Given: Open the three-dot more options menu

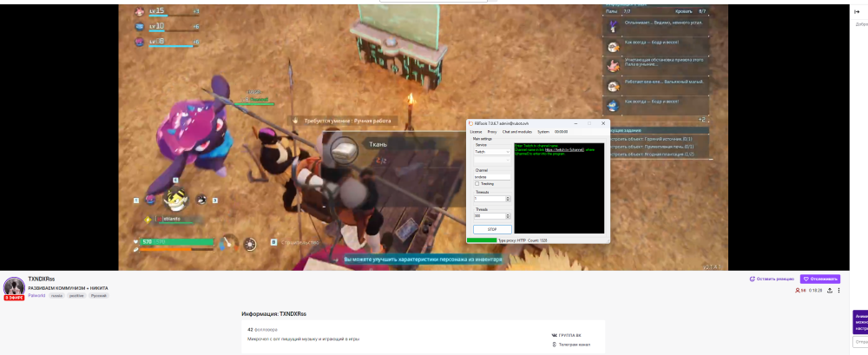Looking at the screenshot, I should coord(839,291).
